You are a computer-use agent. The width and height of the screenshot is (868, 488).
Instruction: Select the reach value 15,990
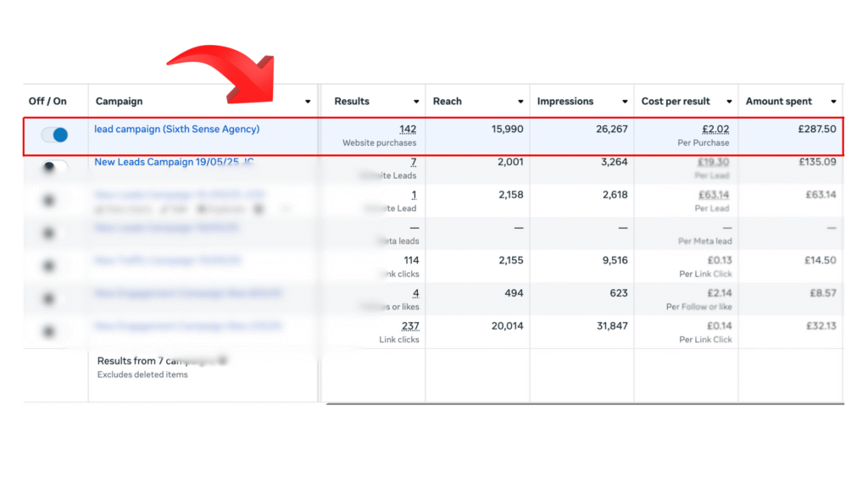(x=508, y=129)
